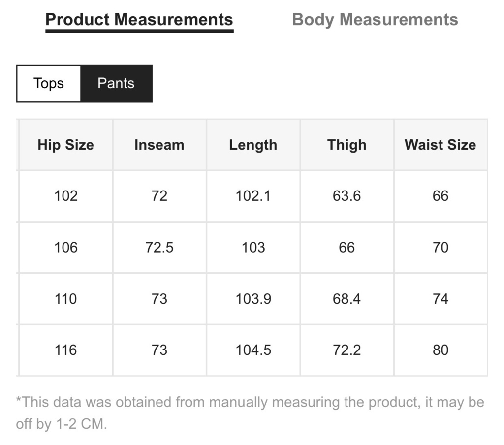Click the Inseam column header

[x=159, y=145]
